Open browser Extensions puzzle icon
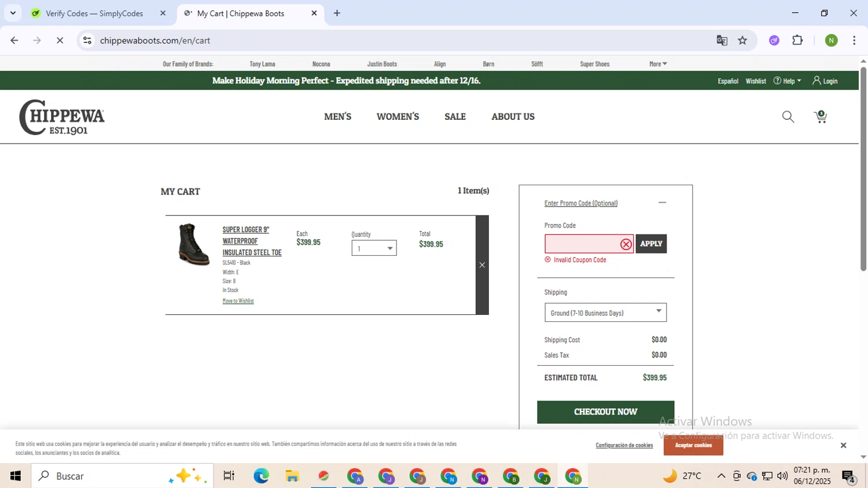Image resolution: width=868 pixels, height=488 pixels. (797, 41)
